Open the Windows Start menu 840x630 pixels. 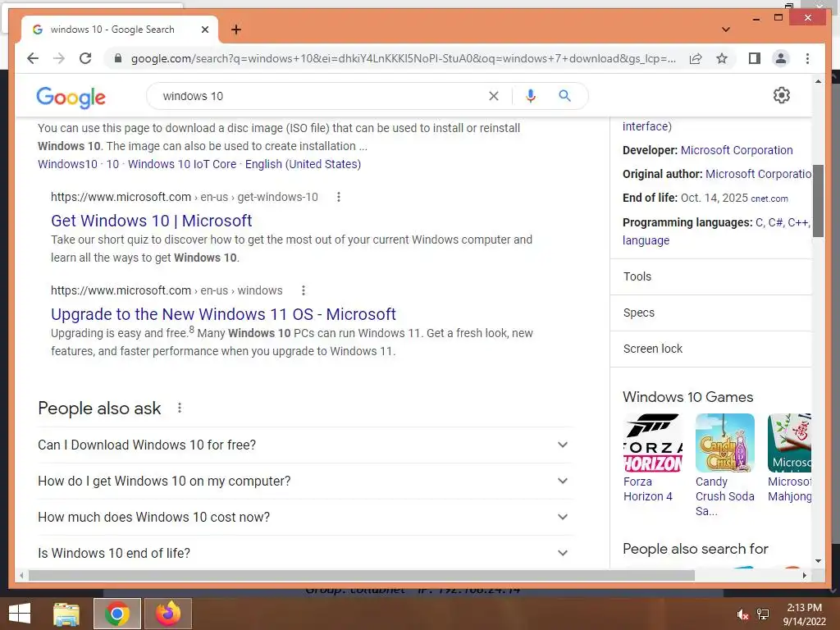pyautogui.click(x=20, y=614)
